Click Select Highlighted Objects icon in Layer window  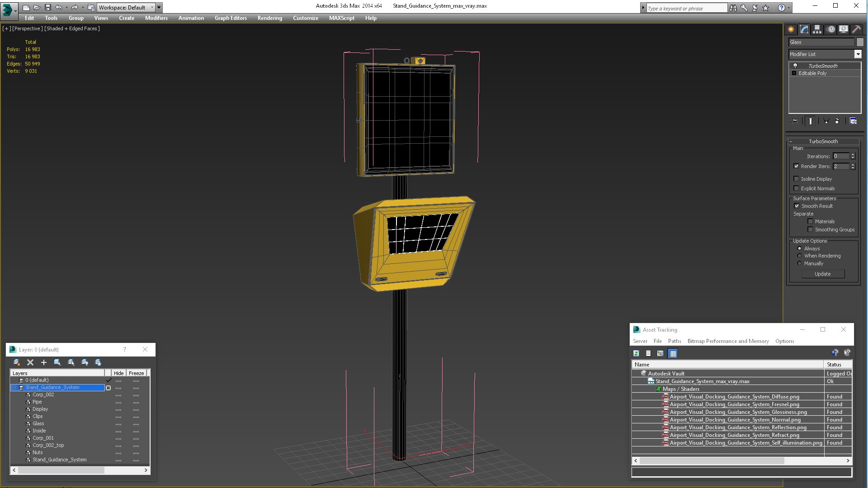click(x=57, y=362)
